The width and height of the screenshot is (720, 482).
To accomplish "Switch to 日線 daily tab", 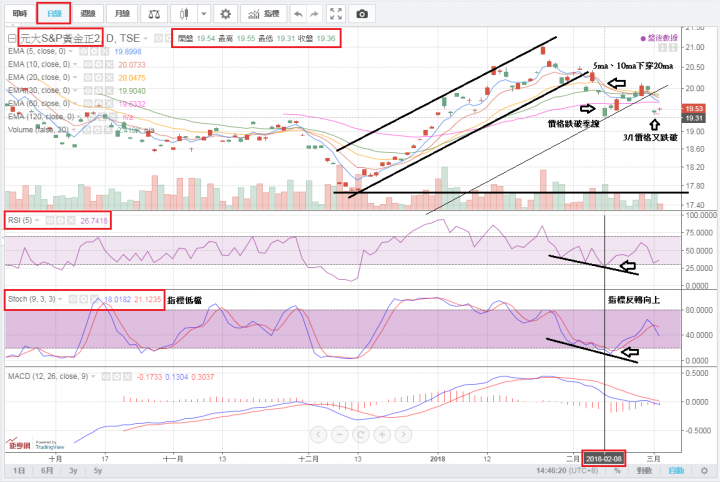I will (54, 14).
